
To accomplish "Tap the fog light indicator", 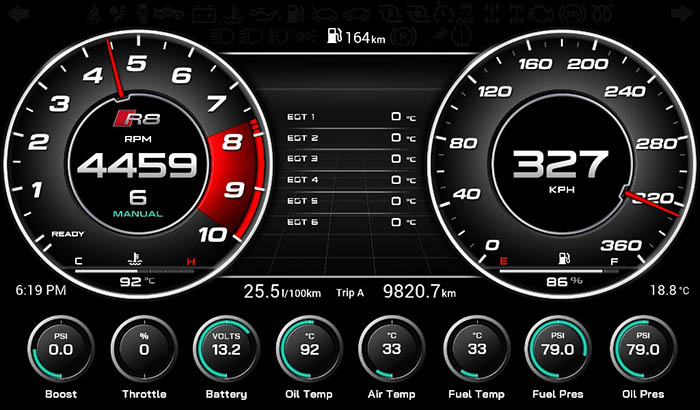I will (278, 36).
